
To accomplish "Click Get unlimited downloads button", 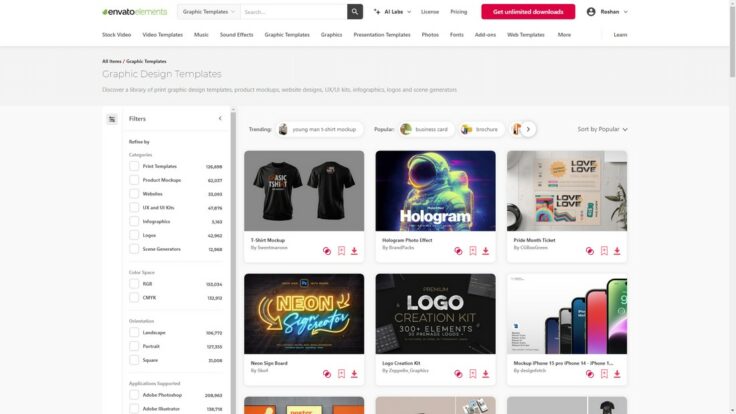I will (x=528, y=12).
